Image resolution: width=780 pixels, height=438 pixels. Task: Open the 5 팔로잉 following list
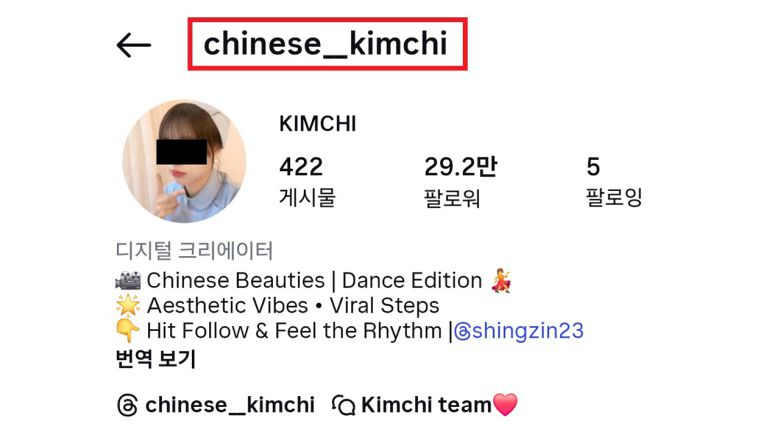(614, 181)
